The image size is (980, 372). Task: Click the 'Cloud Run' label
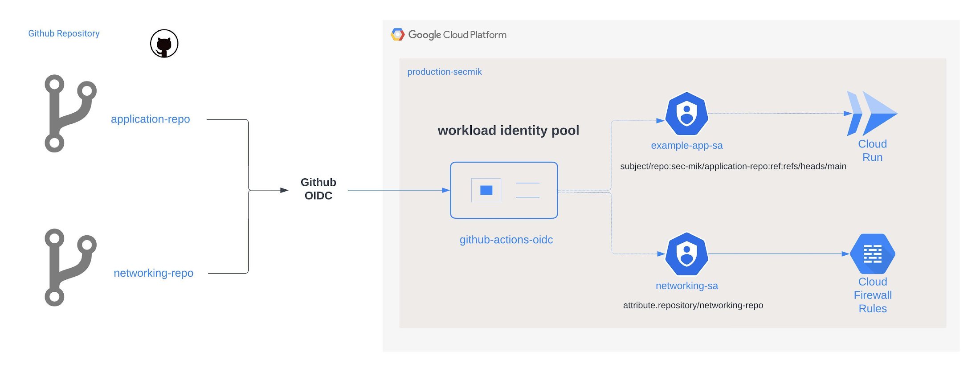pos(872,151)
